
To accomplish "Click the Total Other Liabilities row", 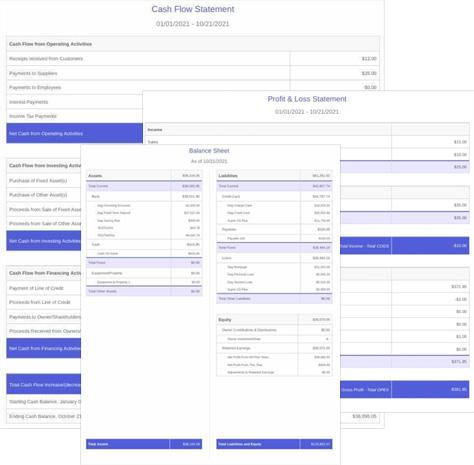I will [274, 299].
